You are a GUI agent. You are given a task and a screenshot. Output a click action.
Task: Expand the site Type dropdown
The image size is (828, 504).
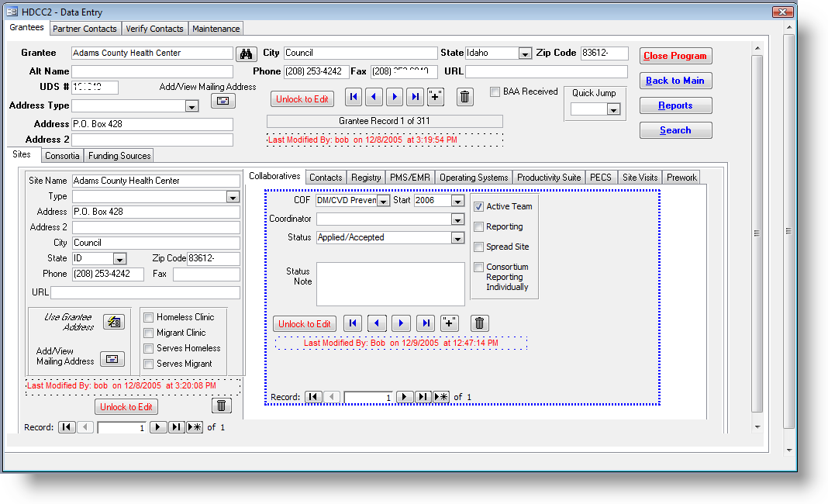(233, 197)
